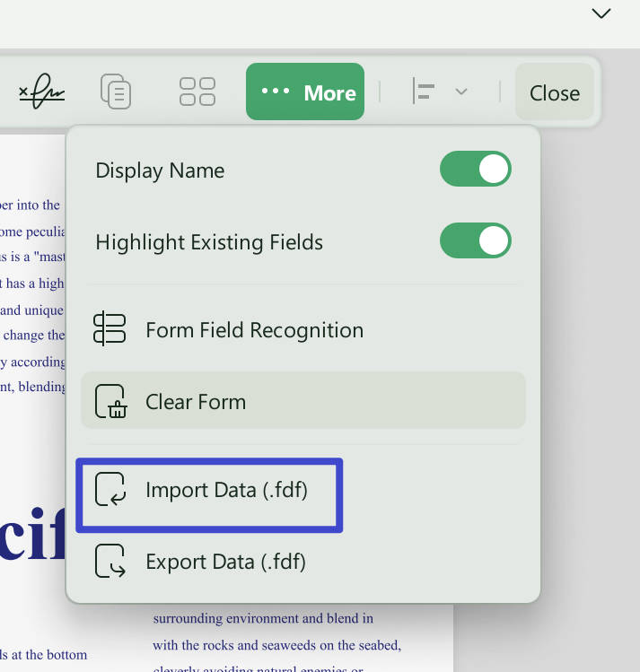Open the four-square grid tool icon
640x672 pixels.
pyautogui.click(x=197, y=92)
